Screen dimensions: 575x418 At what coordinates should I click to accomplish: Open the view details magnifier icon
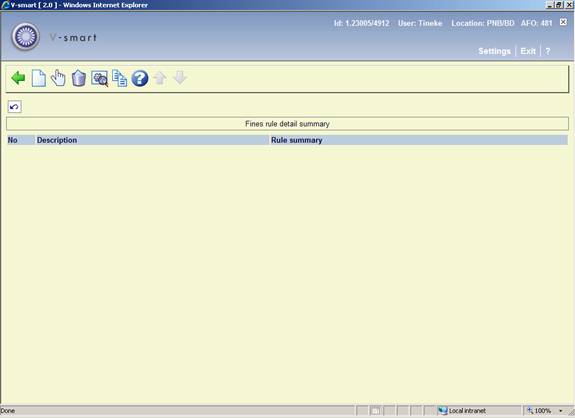99,78
